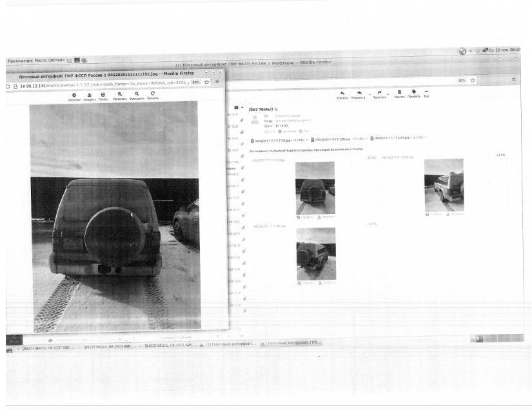Screen dimensions: 532x410
Task: Print the image using the Печать icon
Action: (103, 95)
